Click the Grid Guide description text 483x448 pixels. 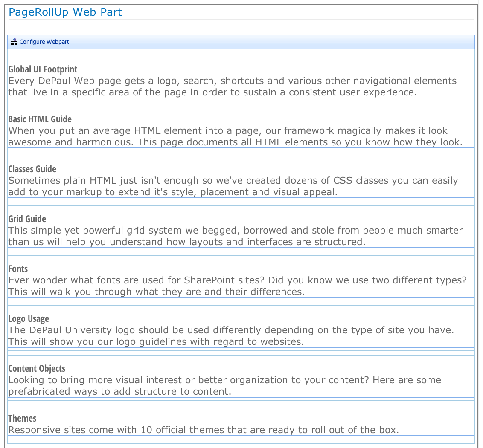point(235,236)
